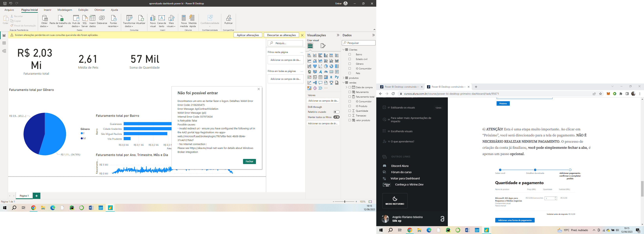Image resolution: width=644 pixels, height=234 pixels.
Task: Insert a Caixa de texto
Action: click(x=162, y=21)
